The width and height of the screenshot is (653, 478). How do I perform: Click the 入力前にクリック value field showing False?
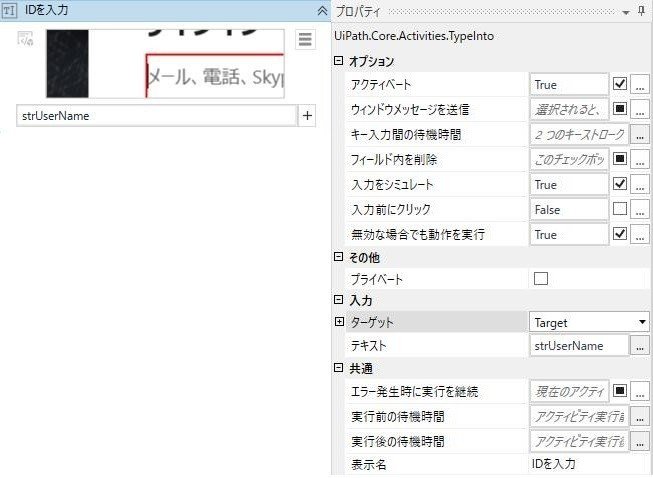click(x=569, y=209)
